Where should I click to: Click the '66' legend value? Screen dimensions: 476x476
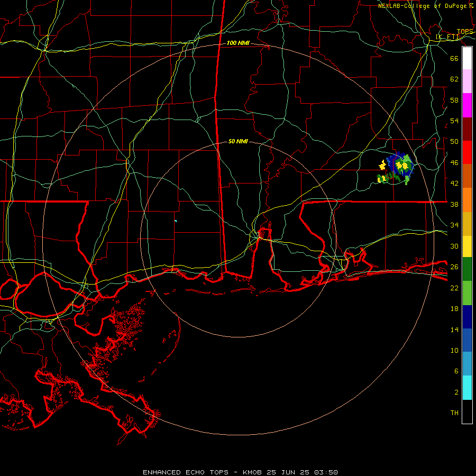(x=454, y=58)
